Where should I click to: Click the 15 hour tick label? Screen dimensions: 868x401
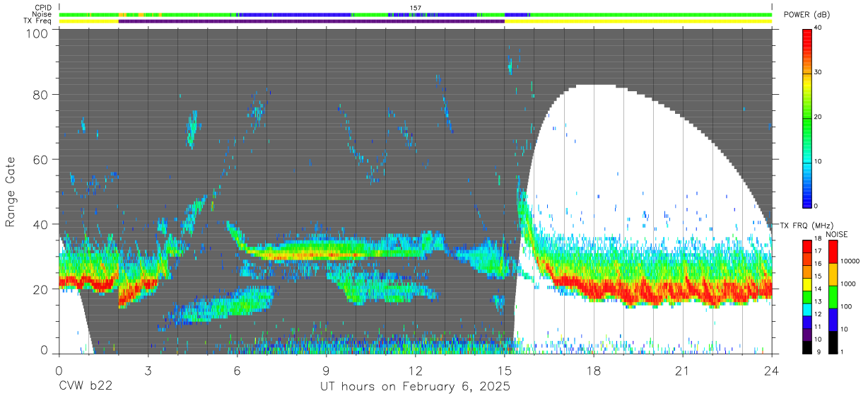(505, 370)
